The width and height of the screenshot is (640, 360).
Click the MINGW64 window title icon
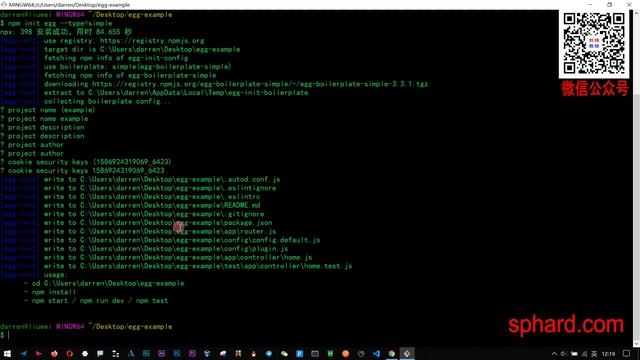click(x=4, y=4)
